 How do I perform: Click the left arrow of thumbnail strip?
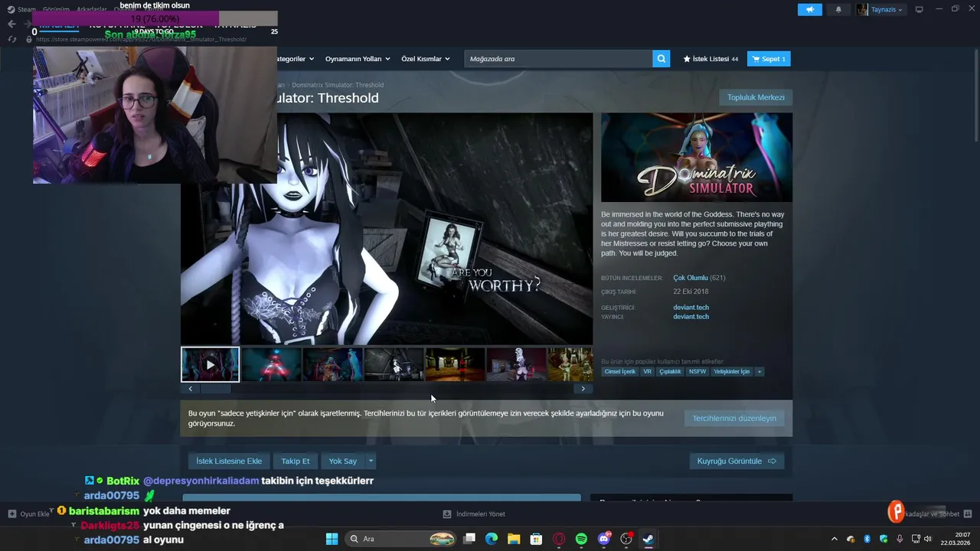(190, 389)
